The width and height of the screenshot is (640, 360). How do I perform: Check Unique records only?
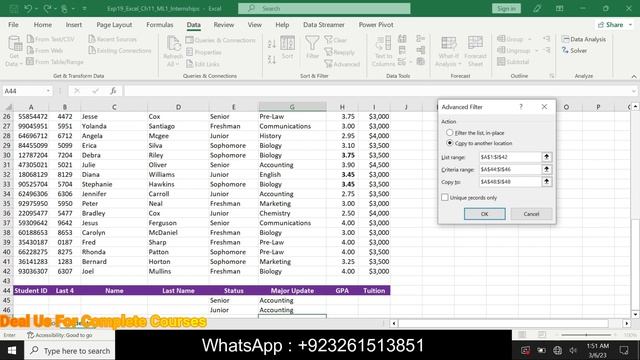pyautogui.click(x=445, y=198)
